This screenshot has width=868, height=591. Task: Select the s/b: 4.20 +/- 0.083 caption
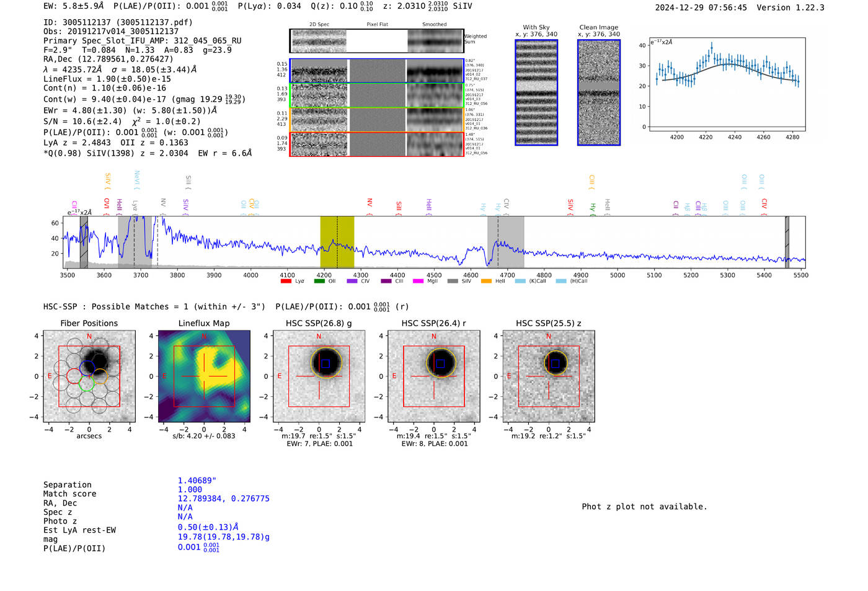pos(204,436)
